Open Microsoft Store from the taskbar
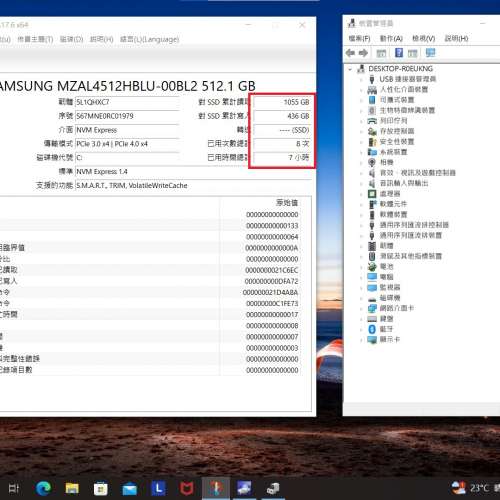 101,489
